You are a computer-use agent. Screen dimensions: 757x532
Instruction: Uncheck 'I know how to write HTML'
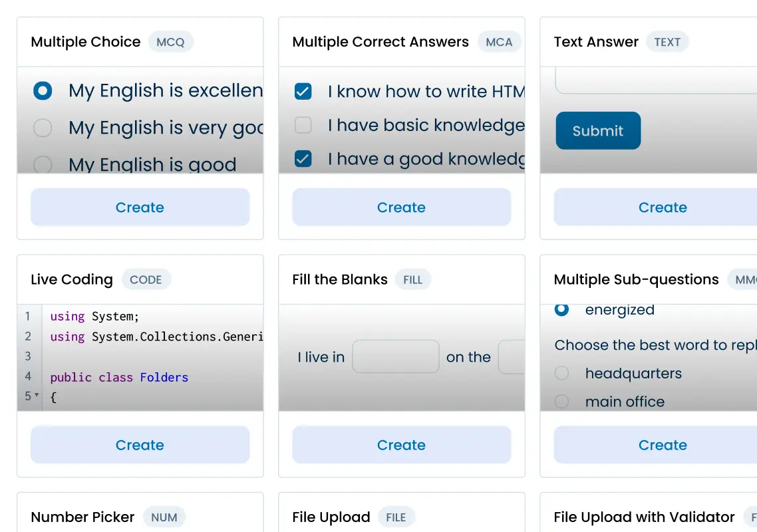[303, 91]
